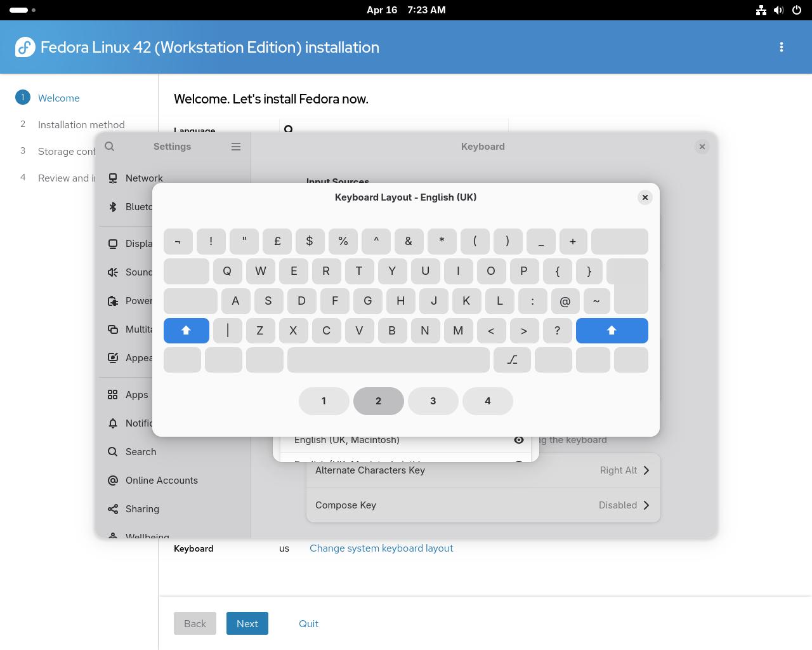Click the M key in layout preview

458,331
